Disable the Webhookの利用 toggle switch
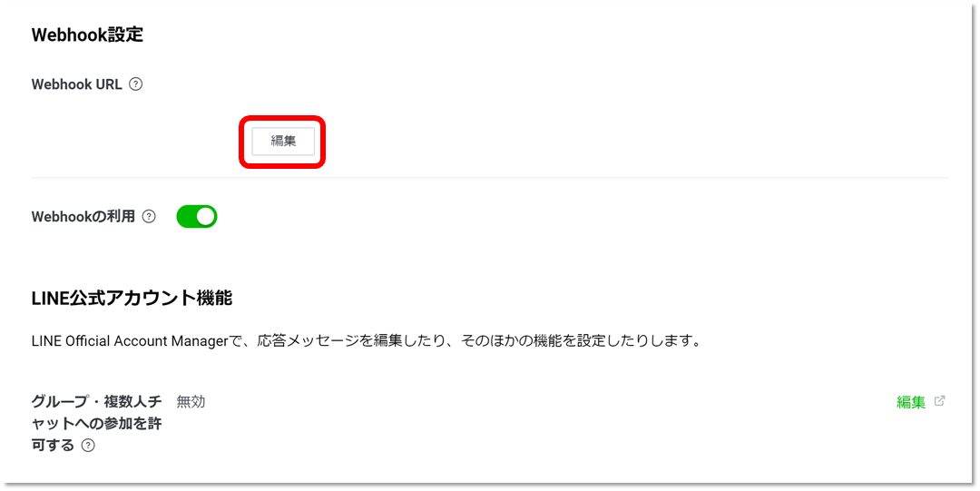The image size is (980, 491). [x=197, y=216]
